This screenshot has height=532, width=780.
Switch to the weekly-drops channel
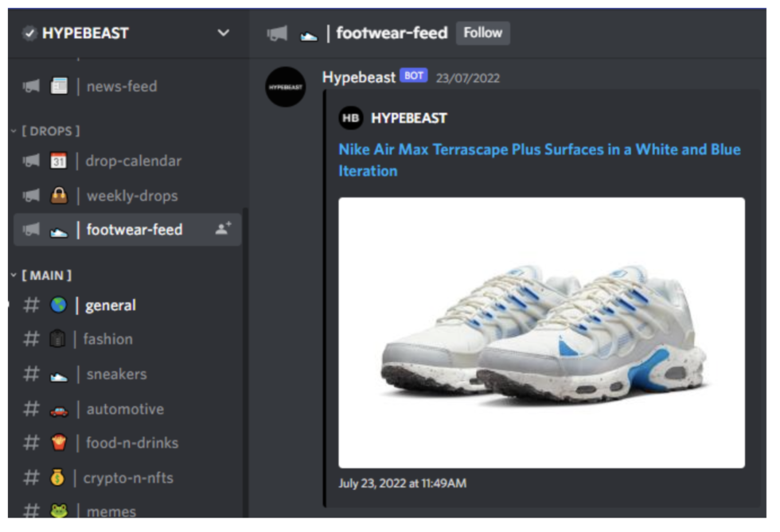[x=131, y=196]
